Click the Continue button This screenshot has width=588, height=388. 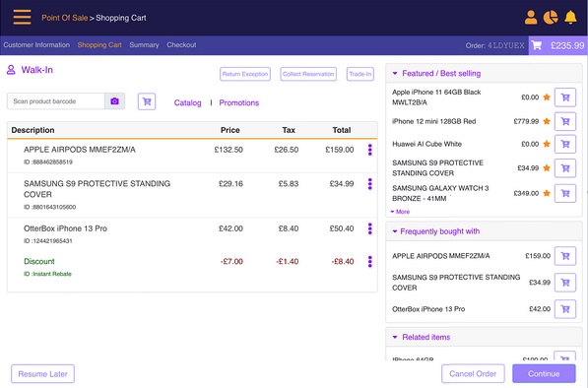pos(544,374)
